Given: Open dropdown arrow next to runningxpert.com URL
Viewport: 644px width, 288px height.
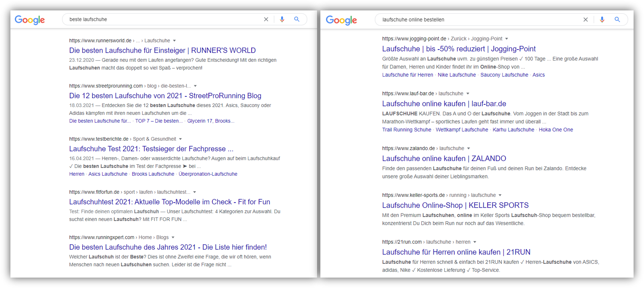Looking at the screenshot, I should (173, 237).
